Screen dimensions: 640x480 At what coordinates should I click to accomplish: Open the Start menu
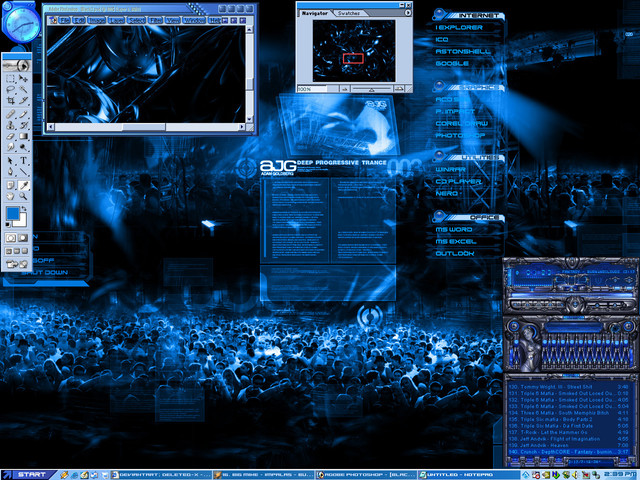[x=29, y=475]
